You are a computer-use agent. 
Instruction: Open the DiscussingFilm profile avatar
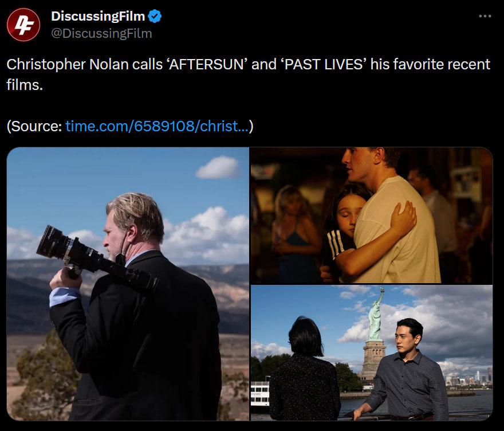coord(23,25)
